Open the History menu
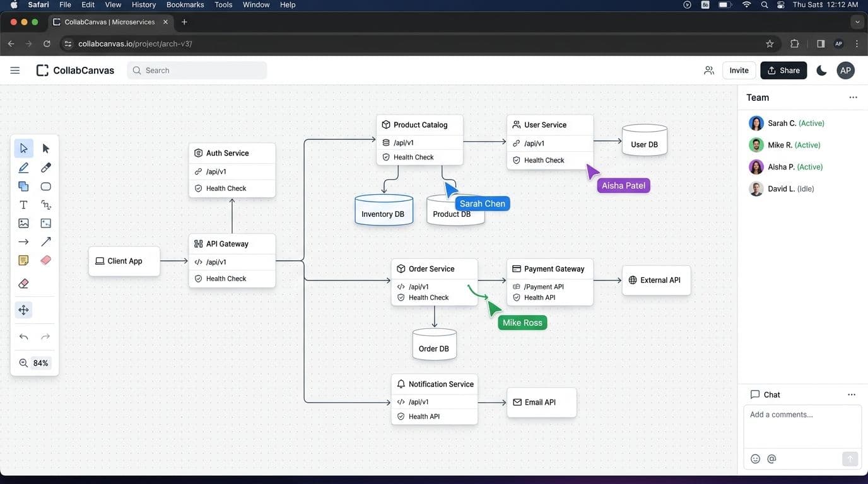Image resolution: width=868 pixels, height=484 pixels. pos(144,4)
